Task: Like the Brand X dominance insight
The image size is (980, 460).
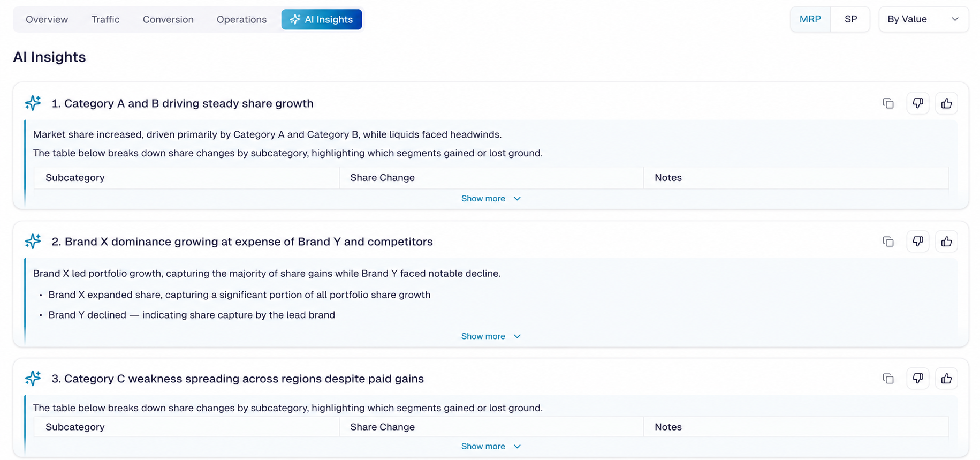Action: coord(946,242)
